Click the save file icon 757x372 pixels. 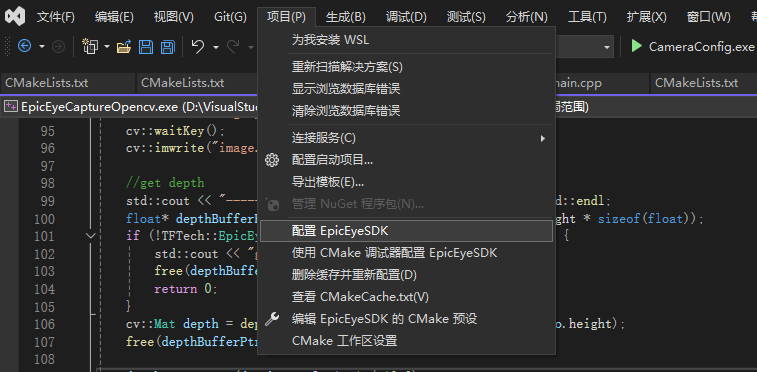point(146,47)
